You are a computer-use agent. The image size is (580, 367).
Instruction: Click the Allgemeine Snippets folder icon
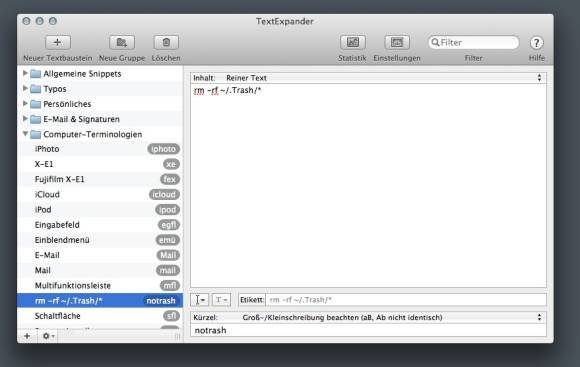[36, 74]
